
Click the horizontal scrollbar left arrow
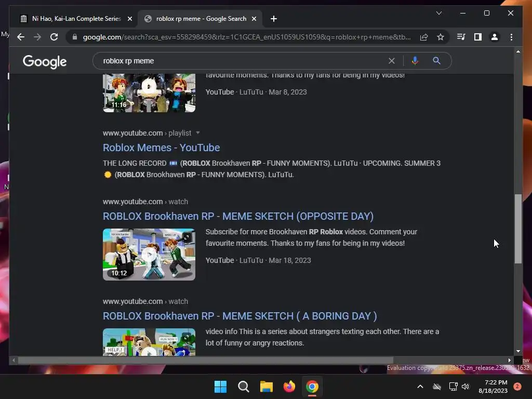pos(14,361)
